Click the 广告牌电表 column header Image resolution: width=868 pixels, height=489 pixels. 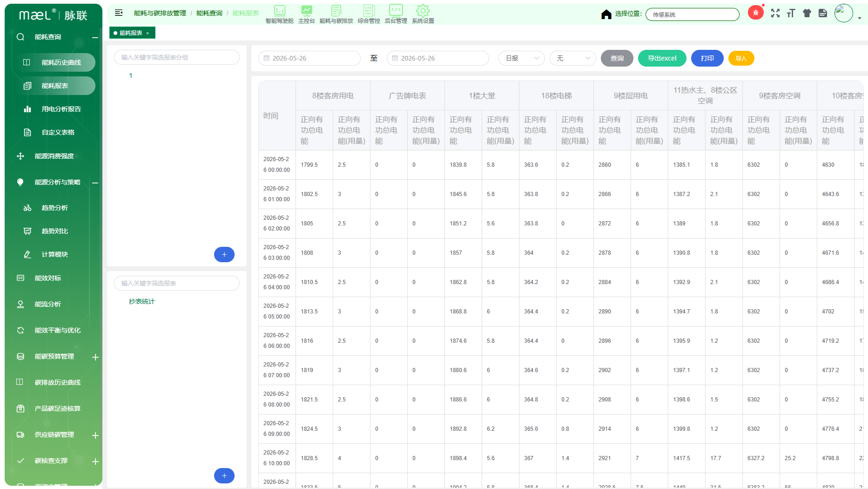(407, 95)
